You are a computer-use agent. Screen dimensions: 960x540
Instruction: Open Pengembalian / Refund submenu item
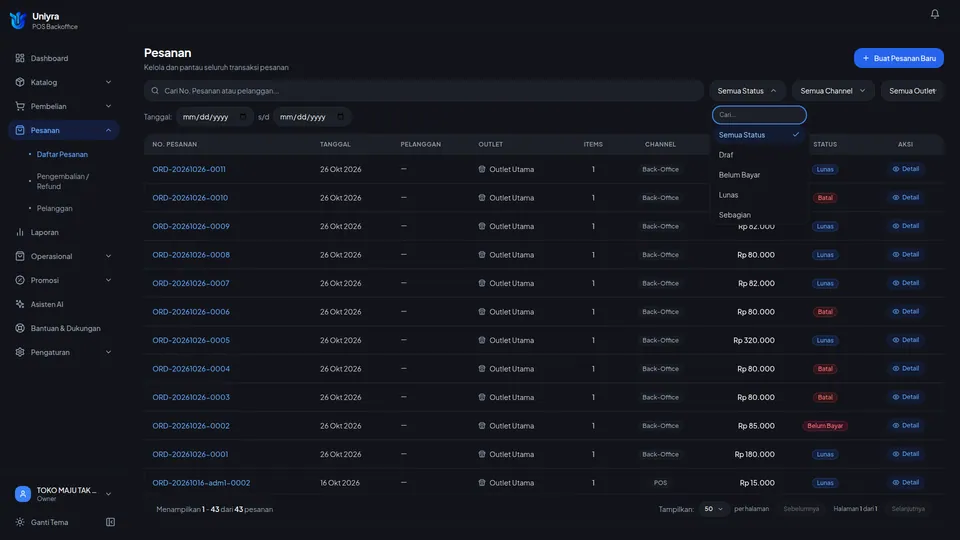[62, 181]
